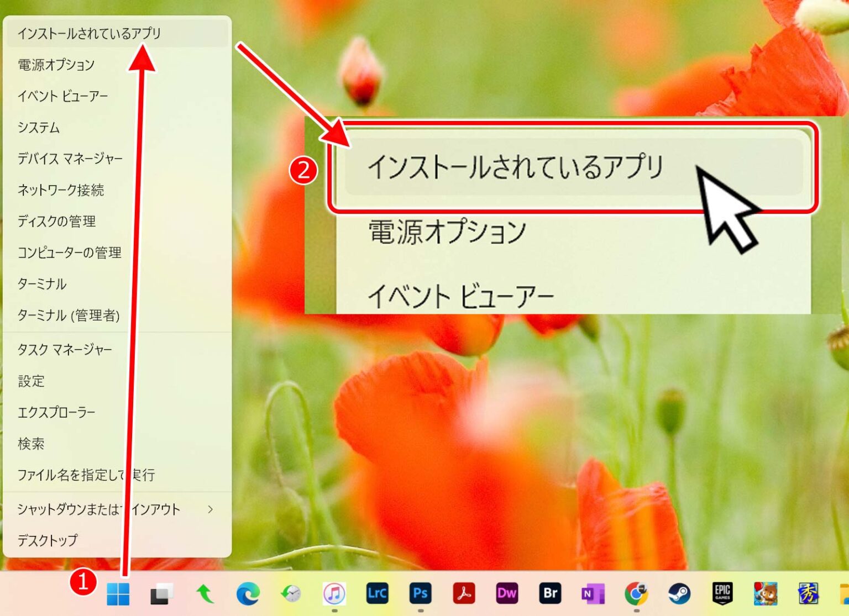
Task: Open Task View from the taskbar
Action: (161, 594)
